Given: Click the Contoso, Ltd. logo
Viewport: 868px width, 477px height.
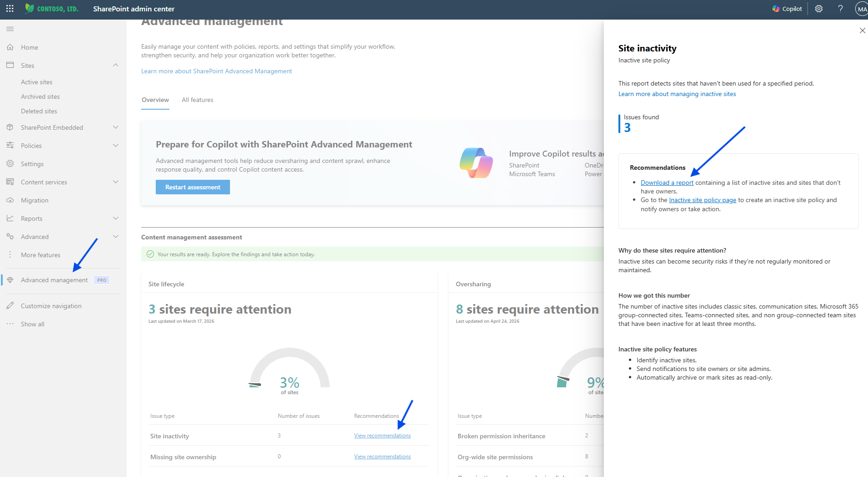Looking at the screenshot, I should point(51,9).
